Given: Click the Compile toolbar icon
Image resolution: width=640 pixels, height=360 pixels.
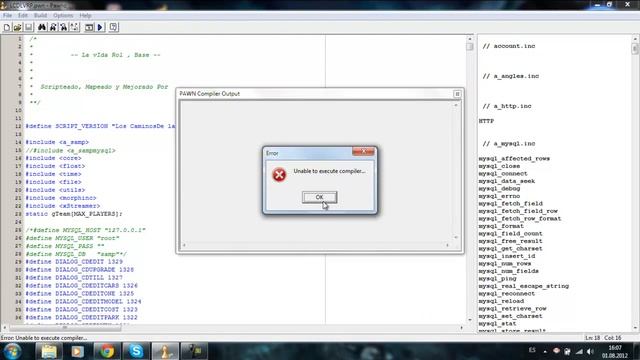Looking at the screenshot, I should point(89,27).
